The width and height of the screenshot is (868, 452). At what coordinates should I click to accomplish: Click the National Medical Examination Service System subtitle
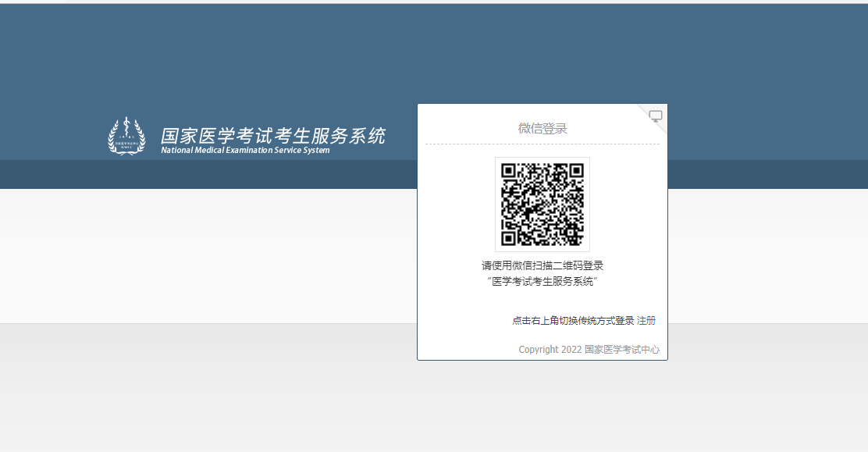[245, 151]
